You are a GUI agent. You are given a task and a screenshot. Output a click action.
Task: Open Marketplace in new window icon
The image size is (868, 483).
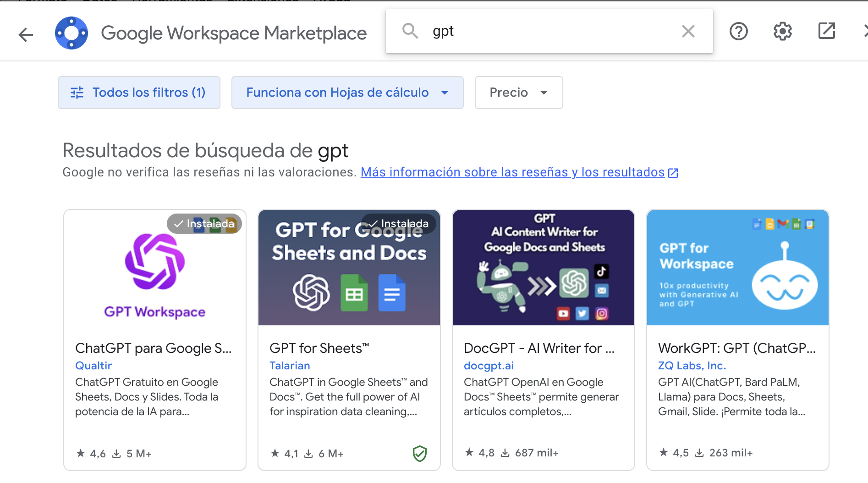coord(826,31)
